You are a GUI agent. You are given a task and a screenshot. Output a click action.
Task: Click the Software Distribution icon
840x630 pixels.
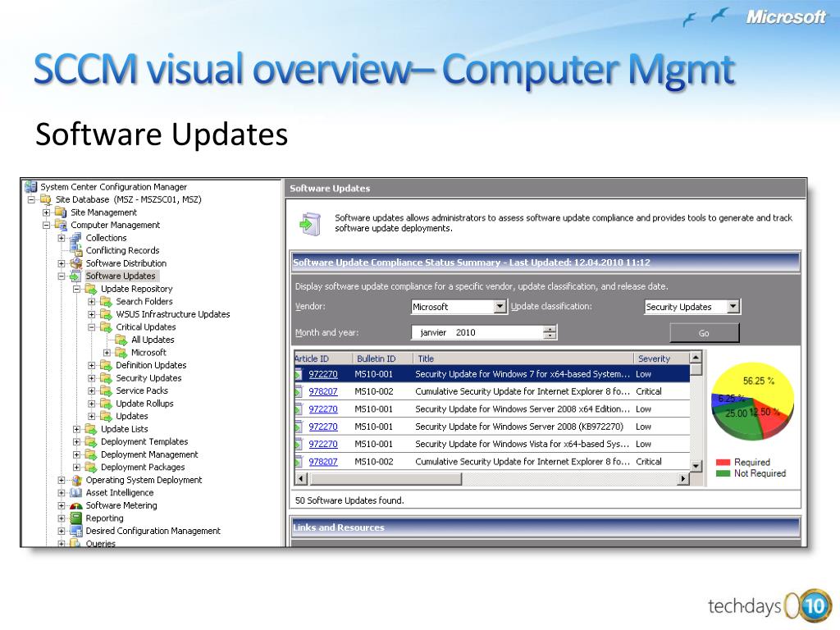(x=76, y=263)
